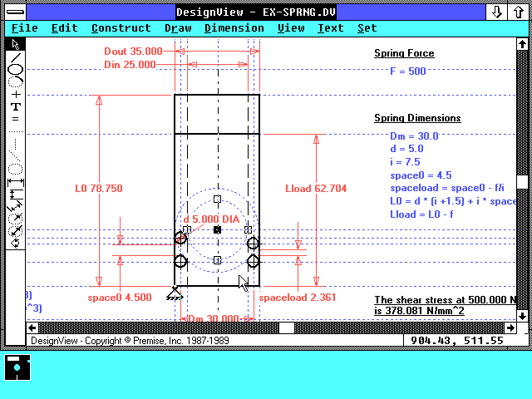Open the Set menu
The height and width of the screenshot is (399, 532).
367,28
